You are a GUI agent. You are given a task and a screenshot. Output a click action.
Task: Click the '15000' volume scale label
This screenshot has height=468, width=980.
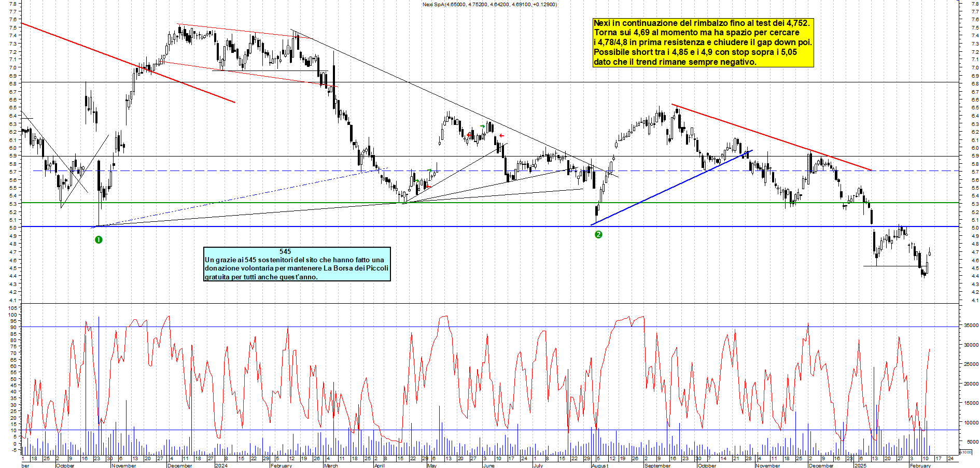tap(971, 403)
